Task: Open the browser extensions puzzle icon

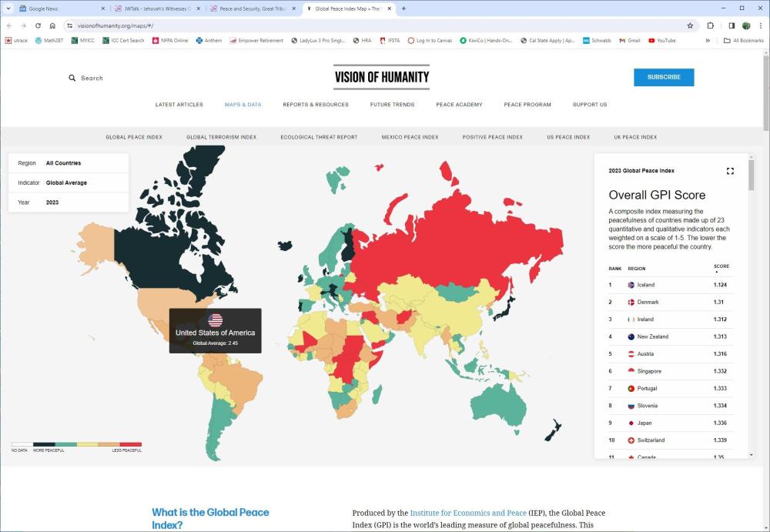Action: (x=711, y=25)
